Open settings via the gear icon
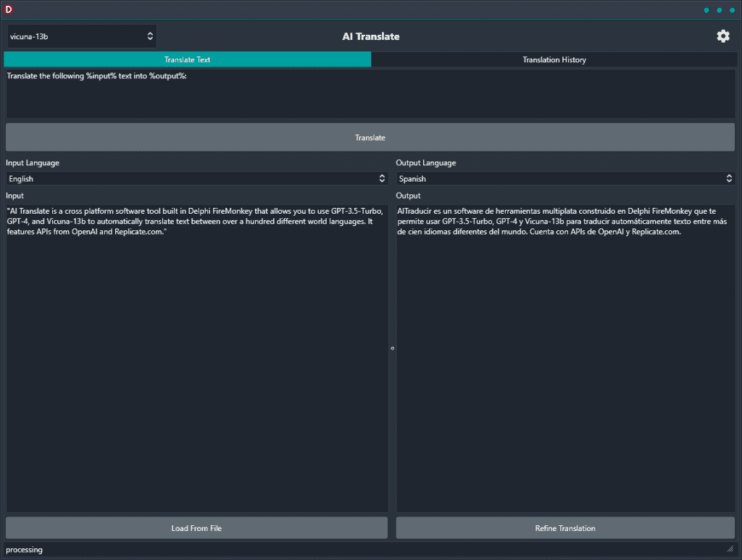The width and height of the screenshot is (742, 560). 722,36
